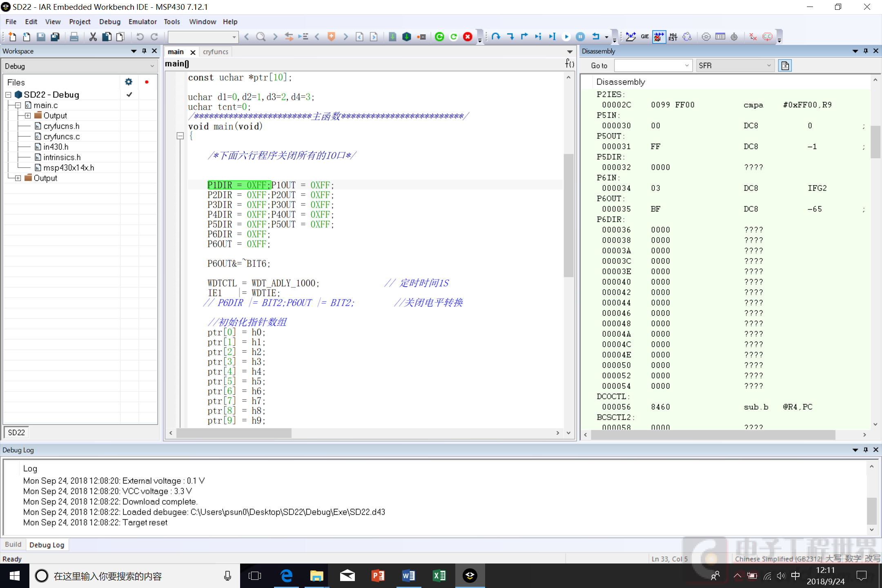Open the Project menu

tap(80, 22)
